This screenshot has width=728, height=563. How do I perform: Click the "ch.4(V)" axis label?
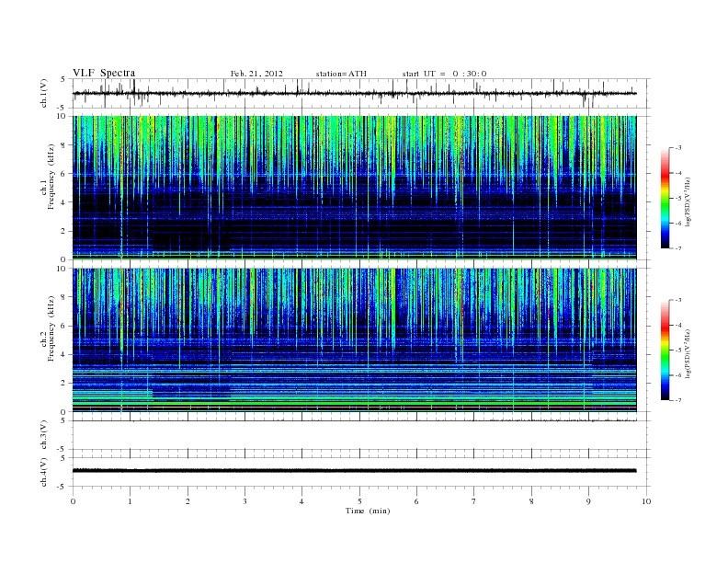click(44, 472)
